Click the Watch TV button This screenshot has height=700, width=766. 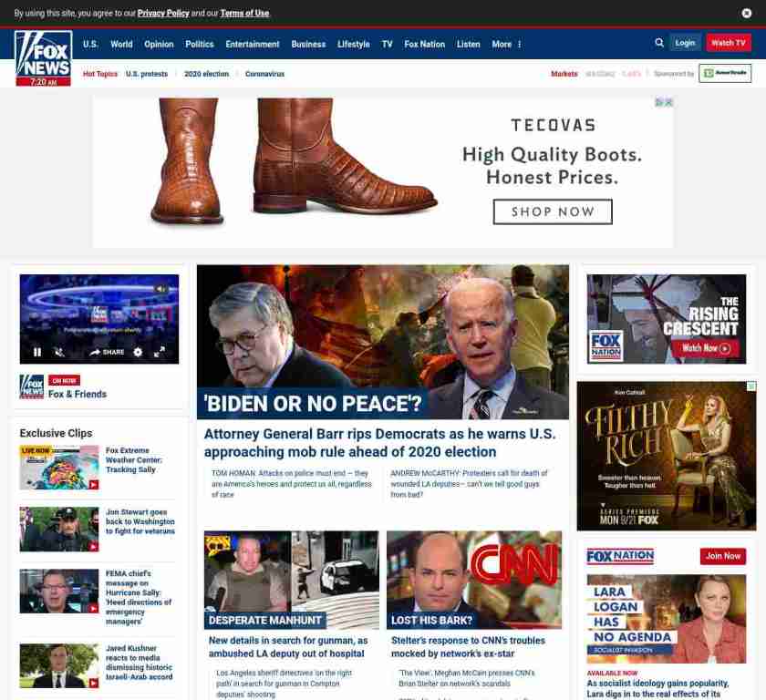(728, 43)
